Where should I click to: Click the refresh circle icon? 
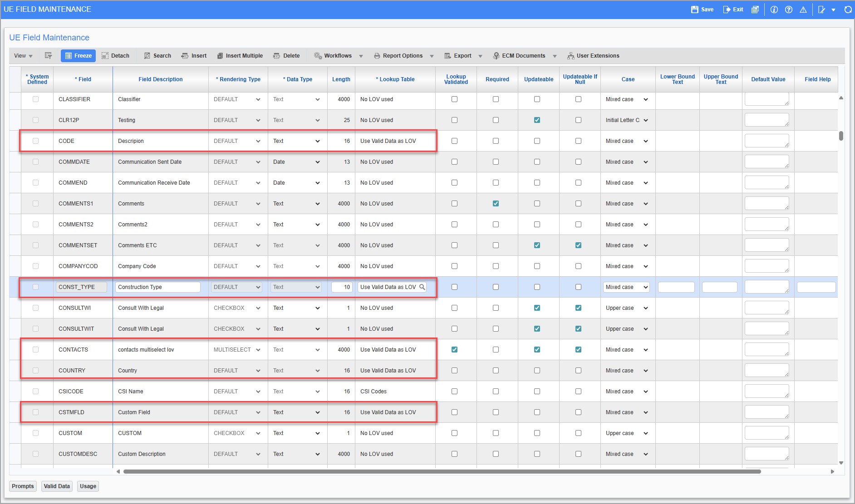(848, 10)
